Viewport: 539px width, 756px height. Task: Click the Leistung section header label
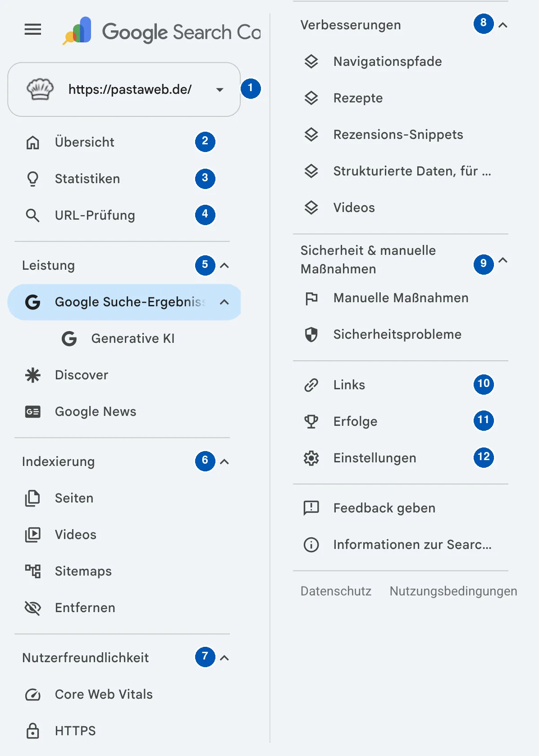coord(49,265)
